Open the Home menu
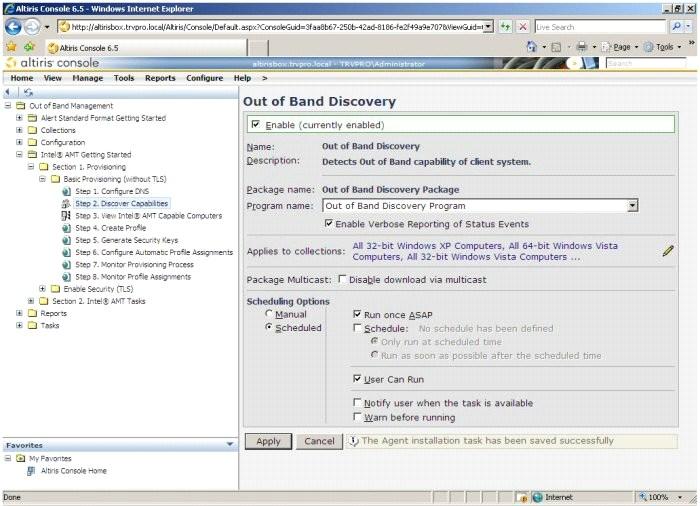Screen dimensions: 700x506 [22, 78]
